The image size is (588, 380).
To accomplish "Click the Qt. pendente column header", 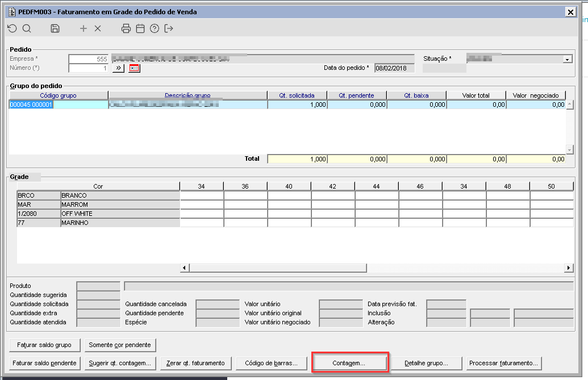I will tap(357, 95).
